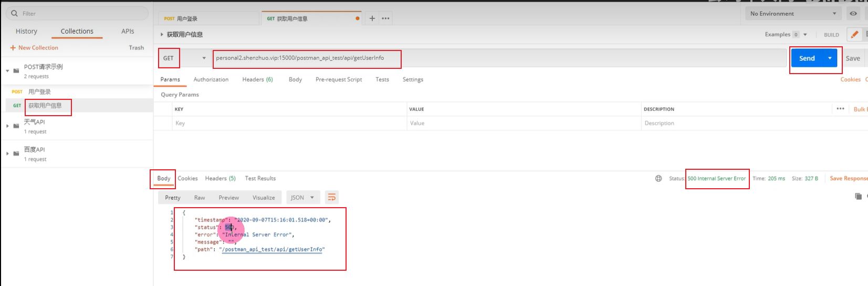This screenshot has height=286, width=868.
Task: Click the globe network icon beside Status
Action: [658, 179]
